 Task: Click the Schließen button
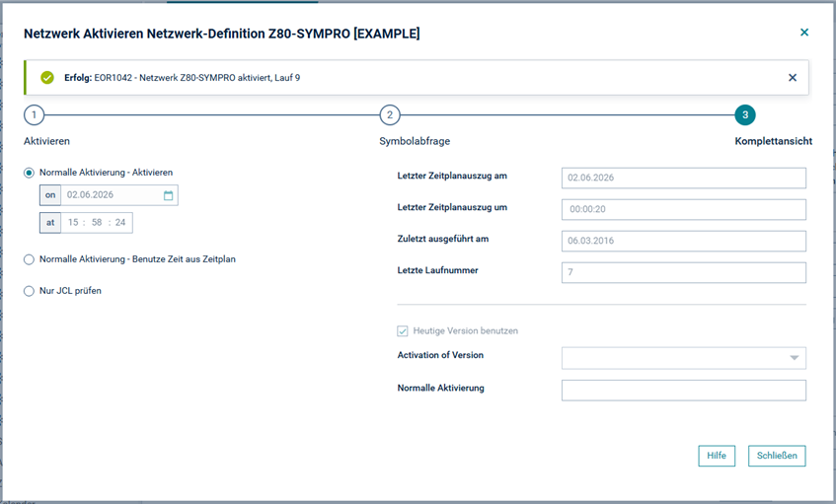coord(777,456)
